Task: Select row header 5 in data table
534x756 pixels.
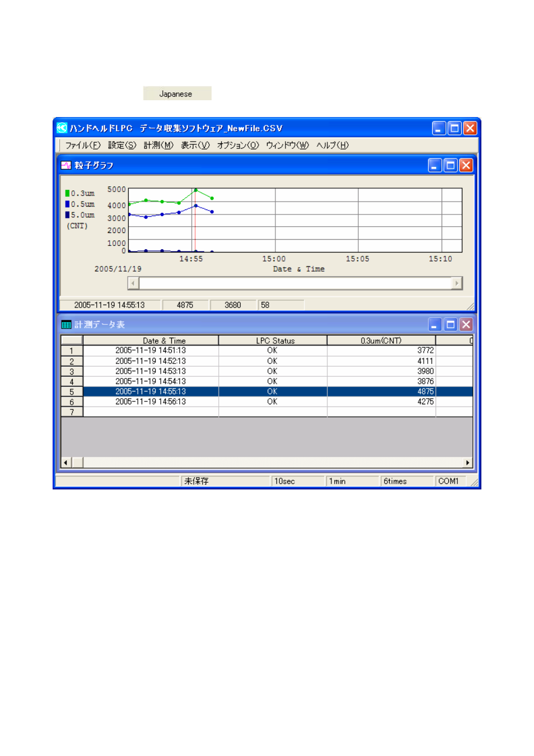Action: click(x=72, y=391)
